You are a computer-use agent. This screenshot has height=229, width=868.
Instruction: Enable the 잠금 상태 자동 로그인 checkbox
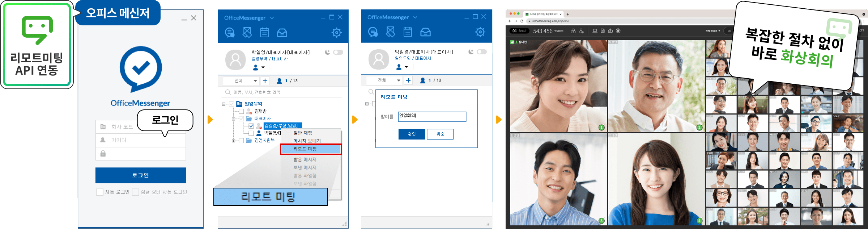(136, 192)
